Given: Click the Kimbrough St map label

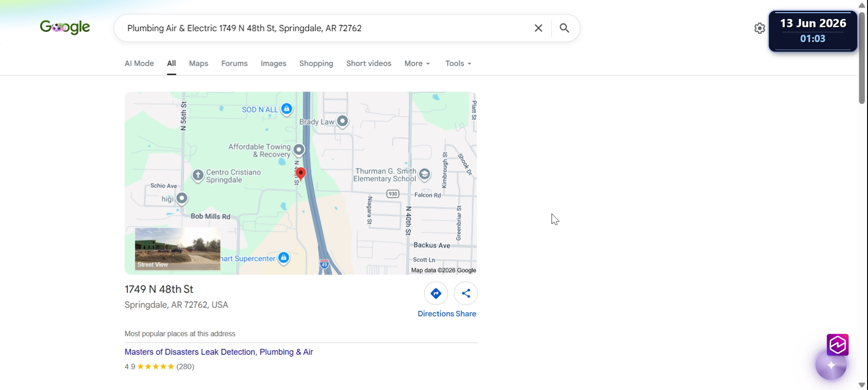Looking at the screenshot, I should point(444,170).
